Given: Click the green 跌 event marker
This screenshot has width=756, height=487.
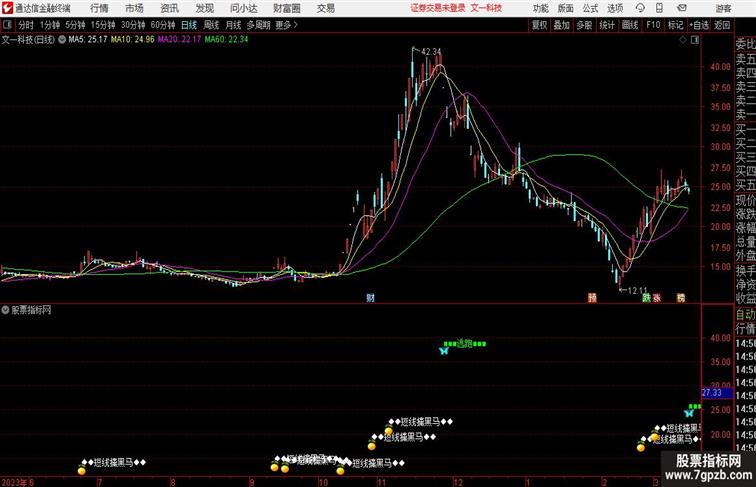Looking at the screenshot, I should [x=646, y=298].
